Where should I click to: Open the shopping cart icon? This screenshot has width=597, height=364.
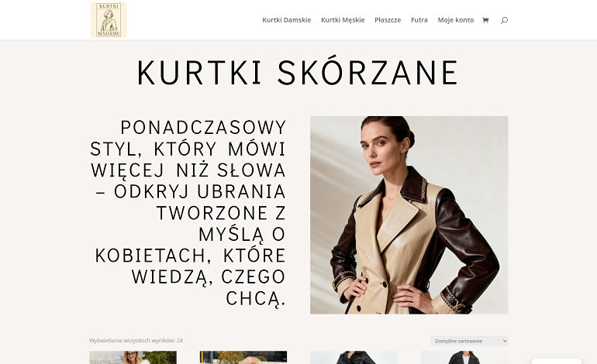click(485, 20)
